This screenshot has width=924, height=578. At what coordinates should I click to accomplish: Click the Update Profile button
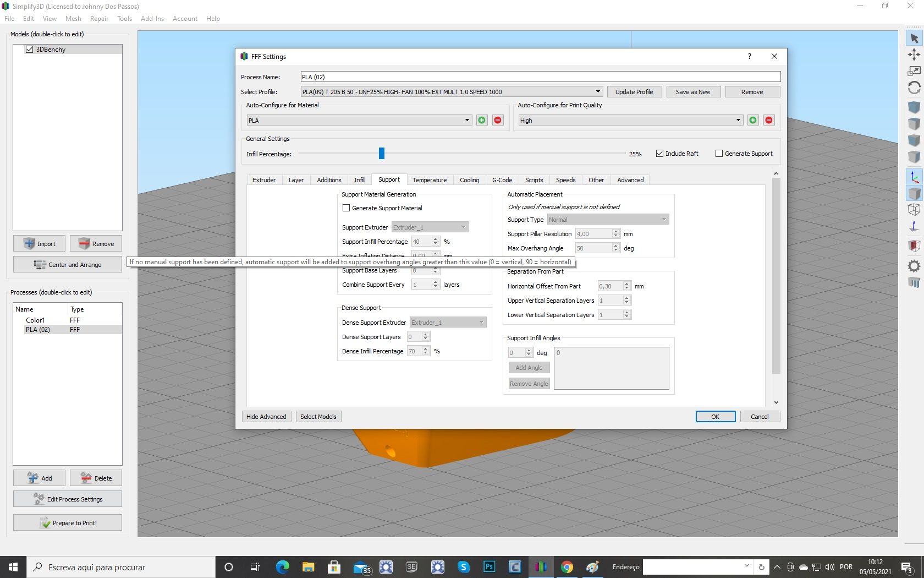[634, 92]
